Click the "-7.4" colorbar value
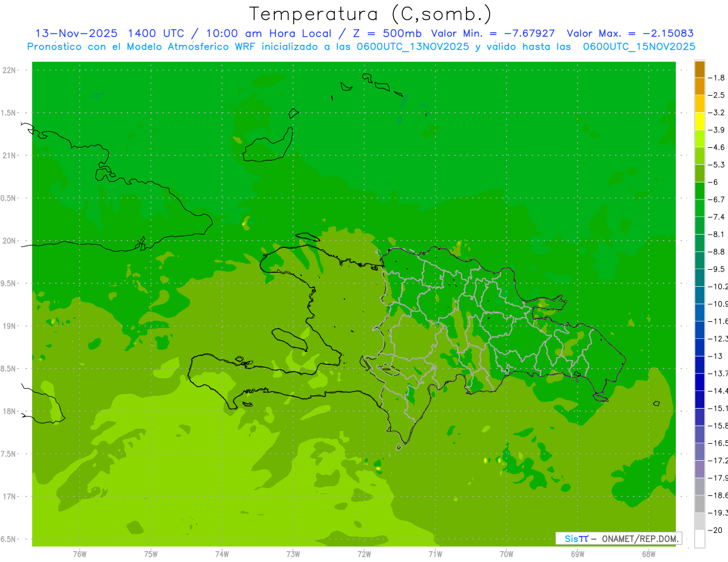The width and height of the screenshot is (728, 562). (x=716, y=216)
